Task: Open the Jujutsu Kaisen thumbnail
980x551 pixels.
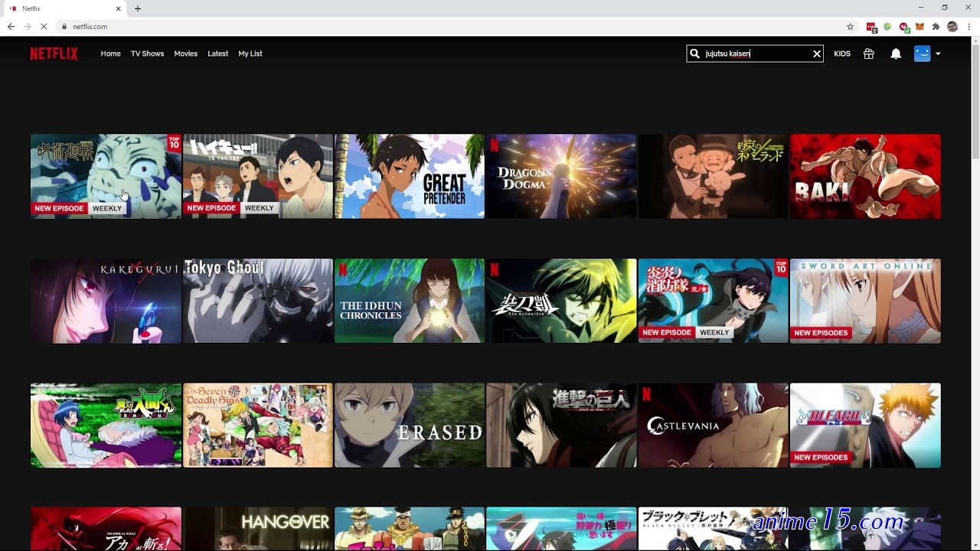Action: [x=106, y=177]
